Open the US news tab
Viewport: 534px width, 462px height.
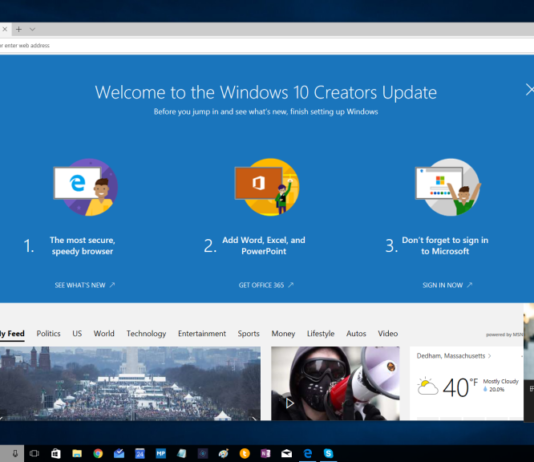[77, 334]
